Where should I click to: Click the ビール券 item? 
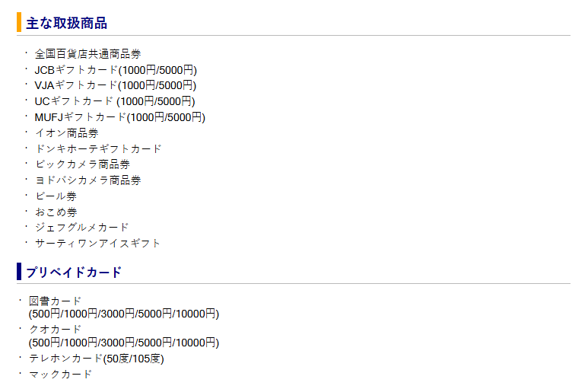click(56, 196)
